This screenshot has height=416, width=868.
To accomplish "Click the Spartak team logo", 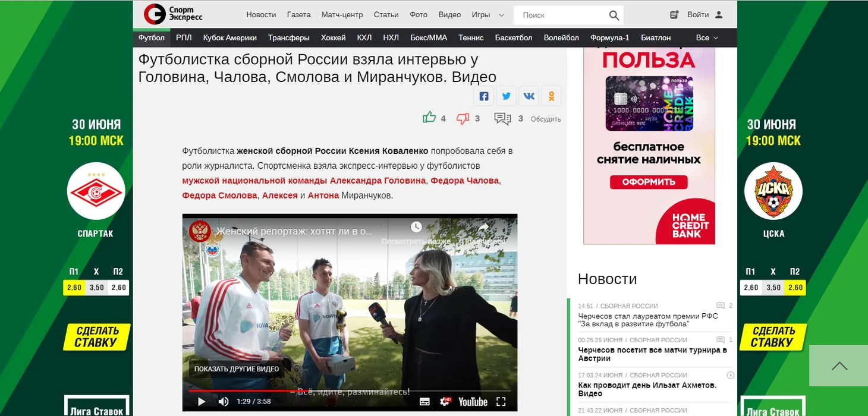I will tap(96, 191).
